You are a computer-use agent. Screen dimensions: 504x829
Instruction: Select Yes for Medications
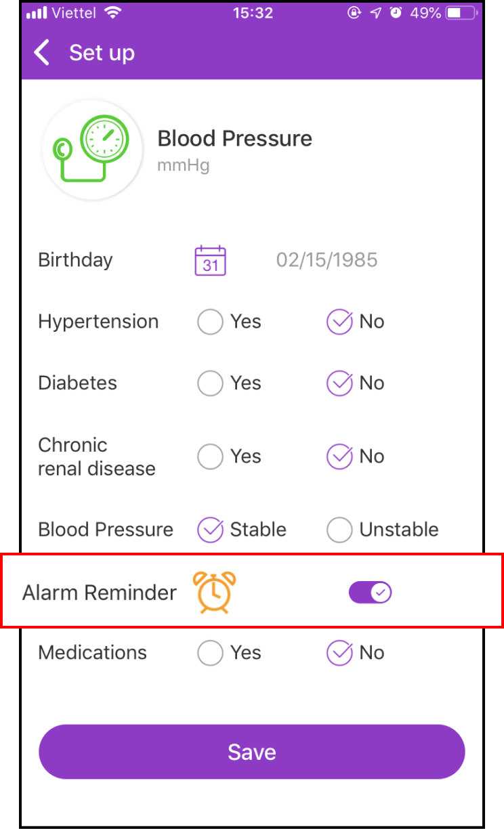click(x=210, y=653)
